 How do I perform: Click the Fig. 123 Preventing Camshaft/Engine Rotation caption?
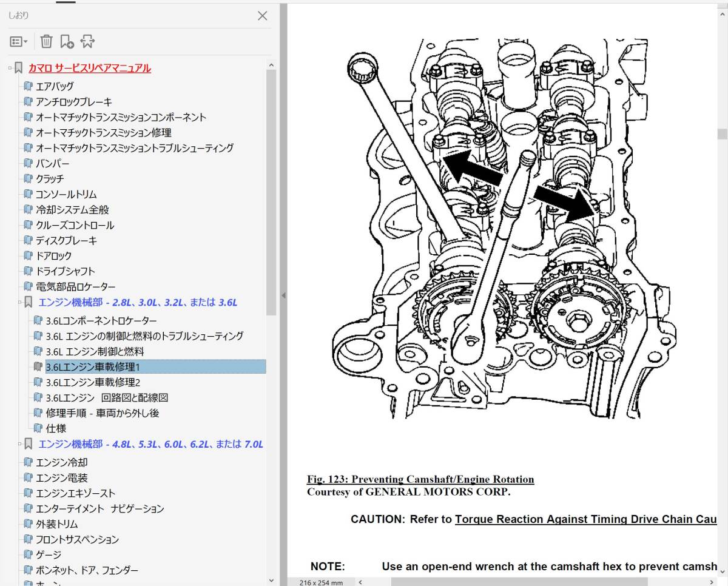click(420, 479)
